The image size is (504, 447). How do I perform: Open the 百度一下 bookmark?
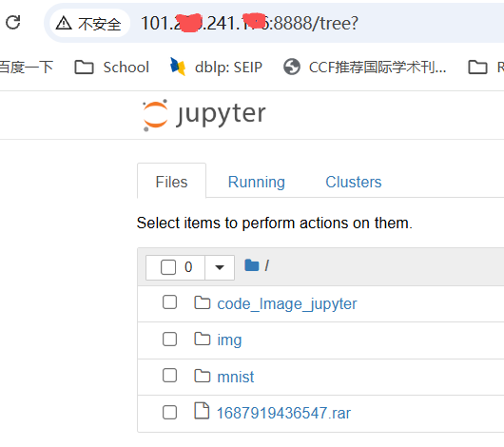(27, 68)
